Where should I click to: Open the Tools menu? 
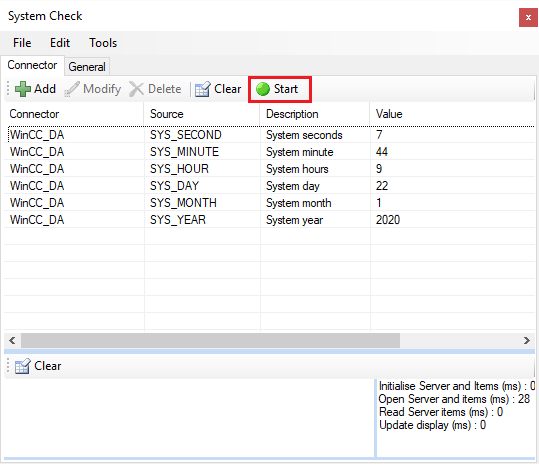coord(103,43)
